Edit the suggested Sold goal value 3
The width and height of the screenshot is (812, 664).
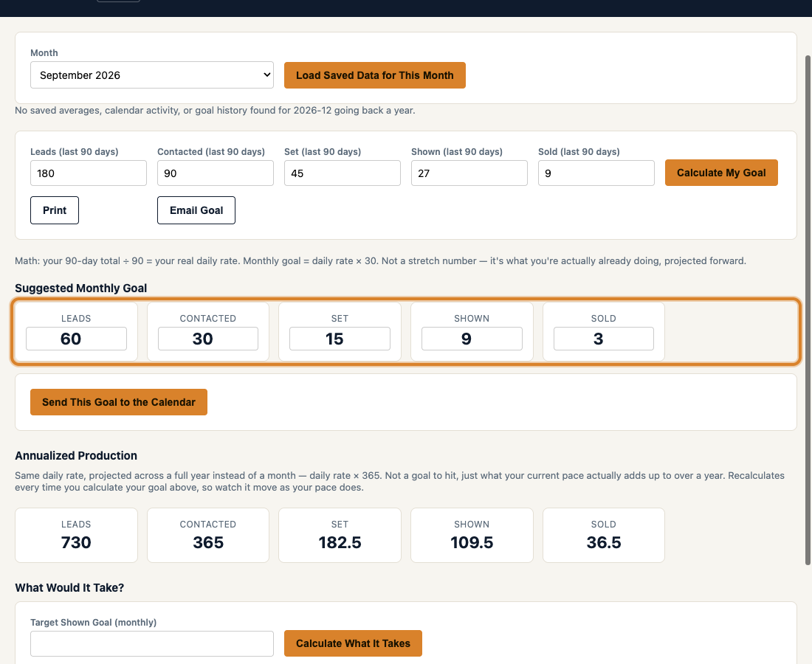[x=604, y=339]
